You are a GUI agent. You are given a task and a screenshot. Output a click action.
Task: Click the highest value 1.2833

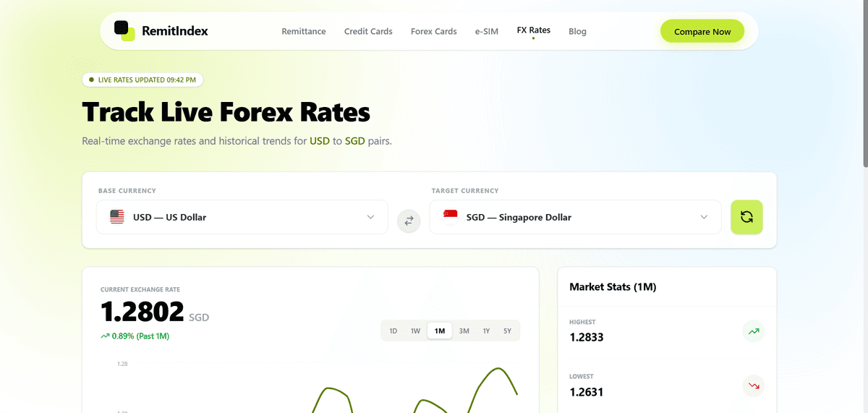(x=587, y=337)
